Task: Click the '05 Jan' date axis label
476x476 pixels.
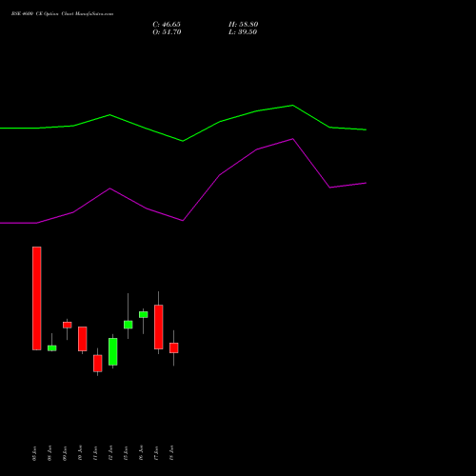Action: click(x=34, y=453)
